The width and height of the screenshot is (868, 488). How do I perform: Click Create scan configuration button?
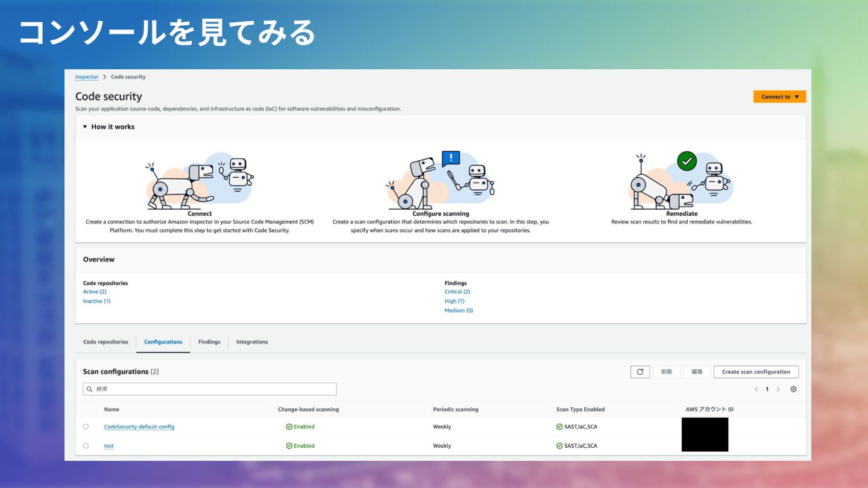pos(756,372)
